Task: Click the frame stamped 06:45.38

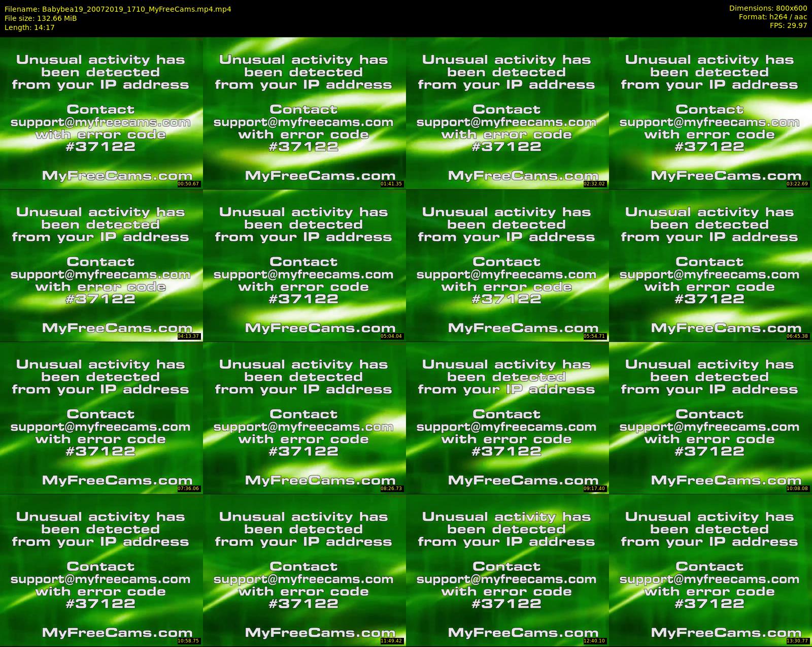Action: (710, 266)
